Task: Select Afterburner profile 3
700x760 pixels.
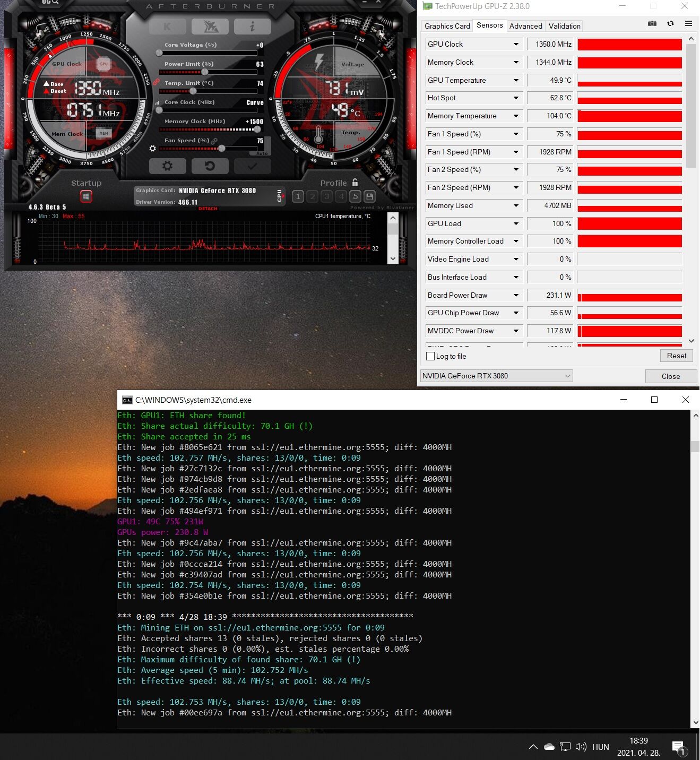Action: coord(326,196)
